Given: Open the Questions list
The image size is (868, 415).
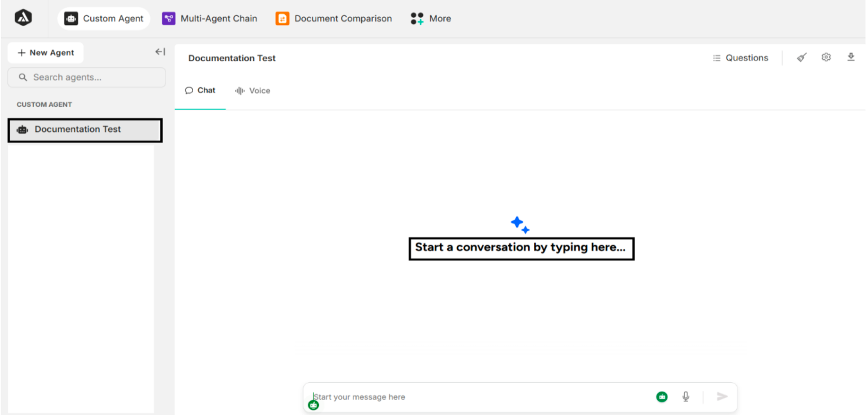Looking at the screenshot, I should pyautogui.click(x=740, y=58).
